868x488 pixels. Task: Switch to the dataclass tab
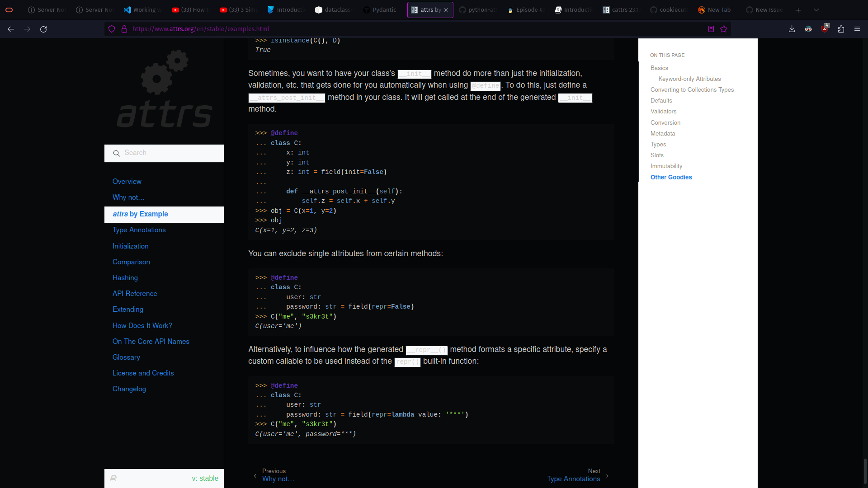coord(335,10)
